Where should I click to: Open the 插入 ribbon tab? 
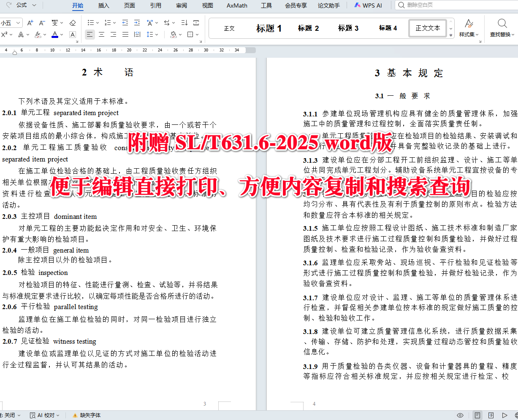coord(103,5)
